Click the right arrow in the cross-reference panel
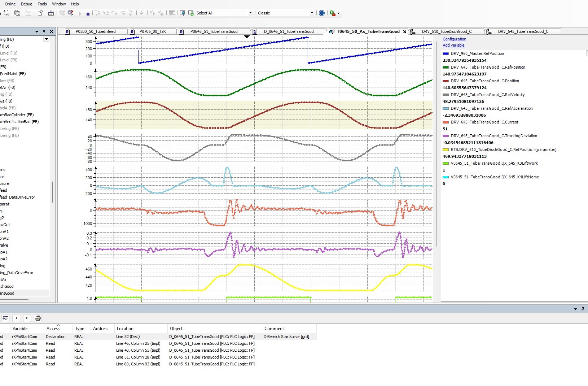Screen dimensions: 588x386 [x=27, y=318]
